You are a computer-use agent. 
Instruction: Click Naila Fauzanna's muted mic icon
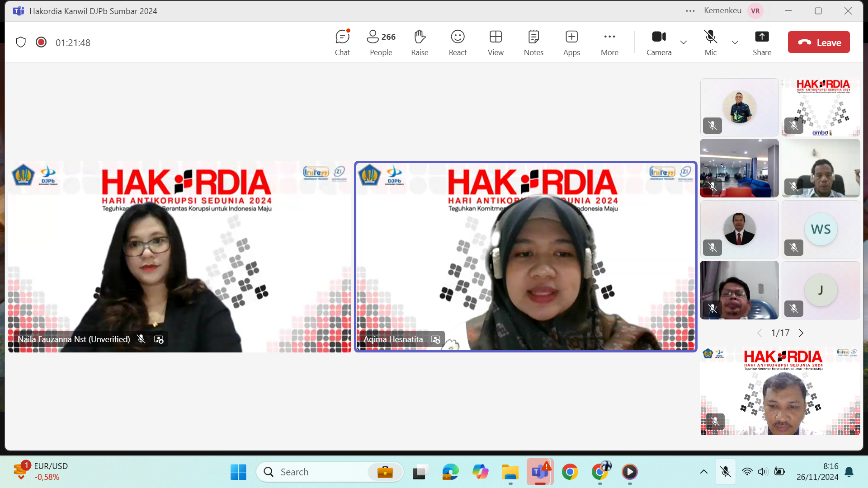tap(141, 339)
